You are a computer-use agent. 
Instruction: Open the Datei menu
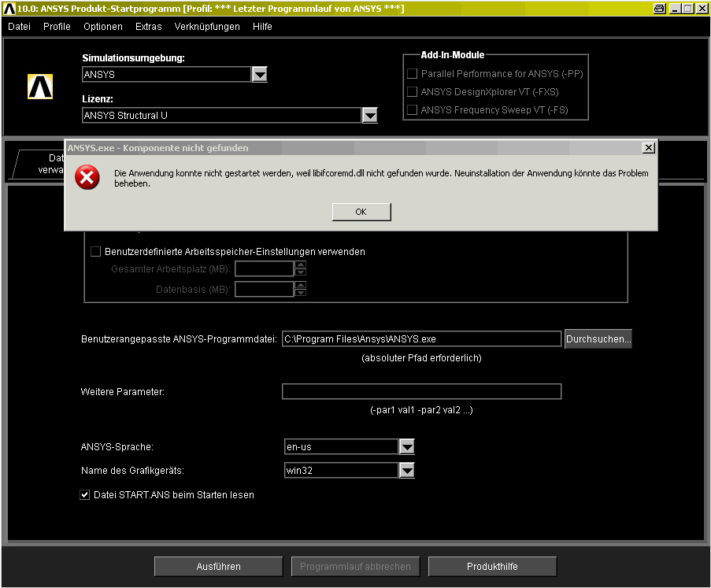pyautogui.click(x=19, y=27)
